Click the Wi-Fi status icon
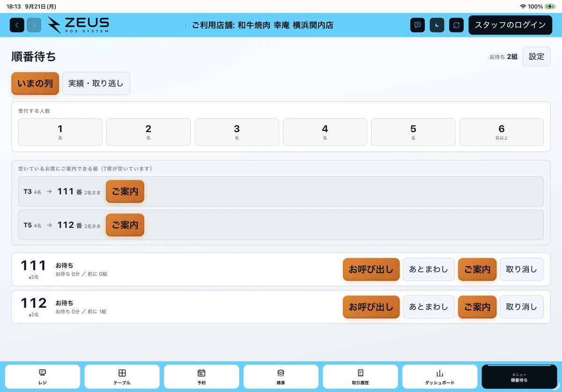The height and width of the screenshot is (392, 562). (x=523, y=7)
